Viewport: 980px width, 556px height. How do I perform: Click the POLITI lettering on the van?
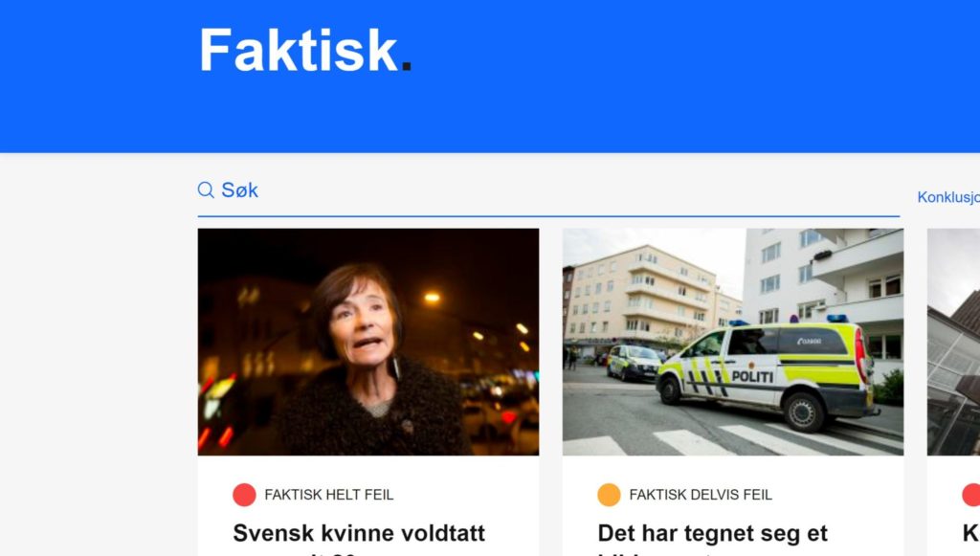(752, 377)
